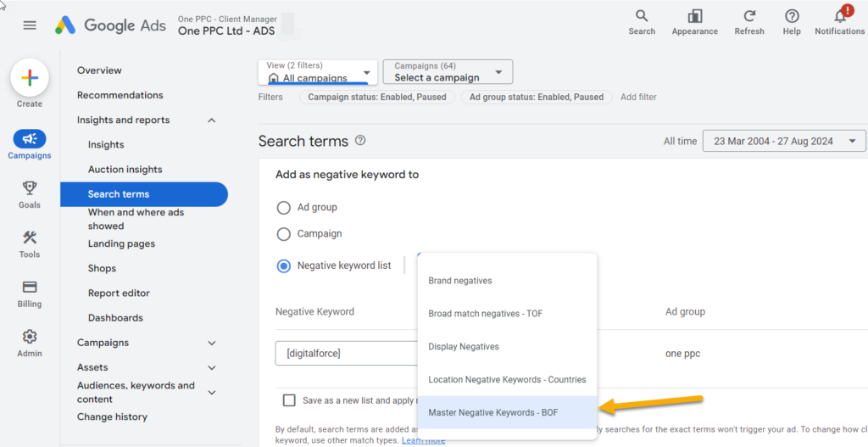This screenshot has width=868, height=447.
Task: Select the Ad group radio button
Action: [x=284, y=207]
